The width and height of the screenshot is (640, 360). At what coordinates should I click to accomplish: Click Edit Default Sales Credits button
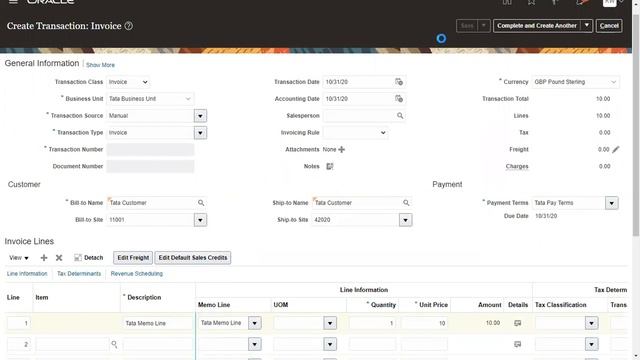point(193,258)
